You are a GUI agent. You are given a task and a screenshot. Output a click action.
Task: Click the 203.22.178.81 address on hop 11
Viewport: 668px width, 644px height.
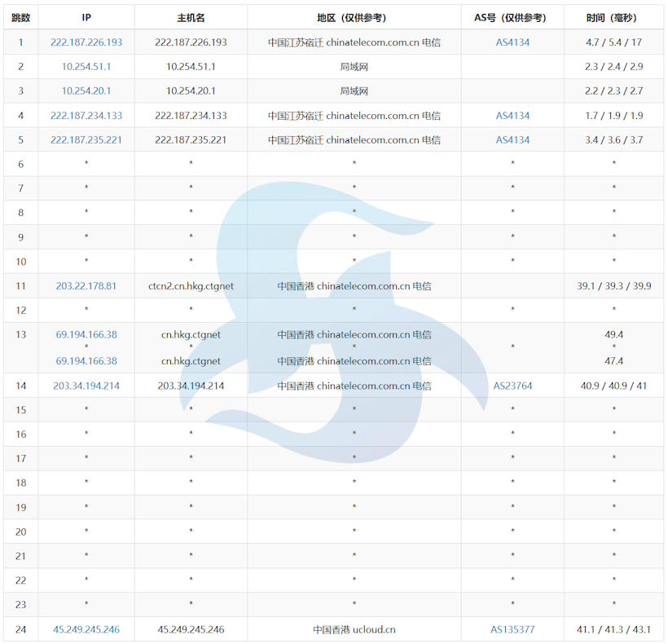click(x=86, y=285)
